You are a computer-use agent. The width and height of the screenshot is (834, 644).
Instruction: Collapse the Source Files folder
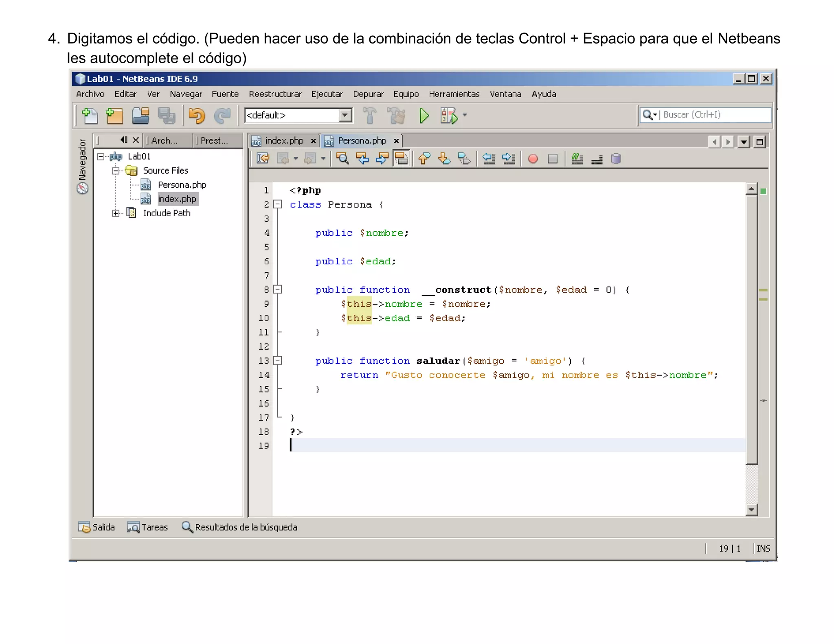tap(116, 171)
